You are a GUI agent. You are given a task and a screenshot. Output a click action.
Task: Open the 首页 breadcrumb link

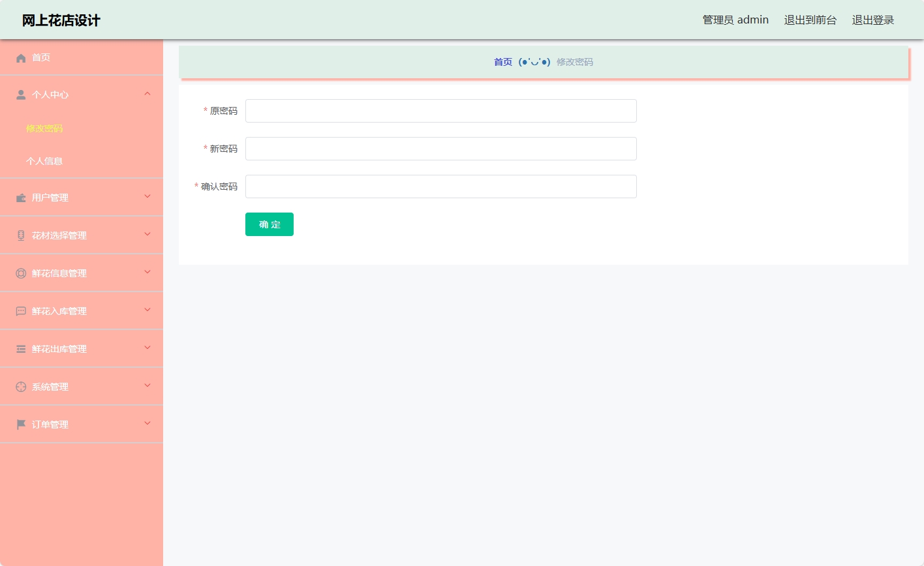(x=502, y=62)
